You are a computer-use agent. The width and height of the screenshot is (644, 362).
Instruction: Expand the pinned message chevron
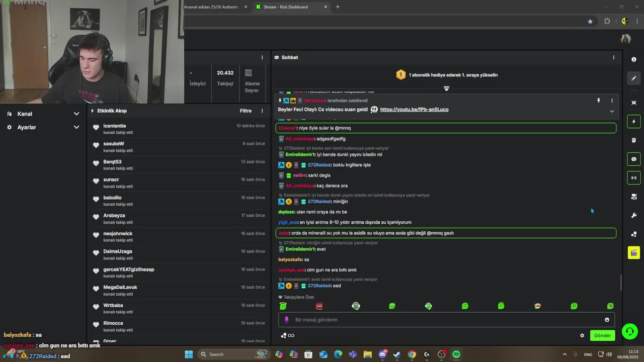[x=612, y=111]
